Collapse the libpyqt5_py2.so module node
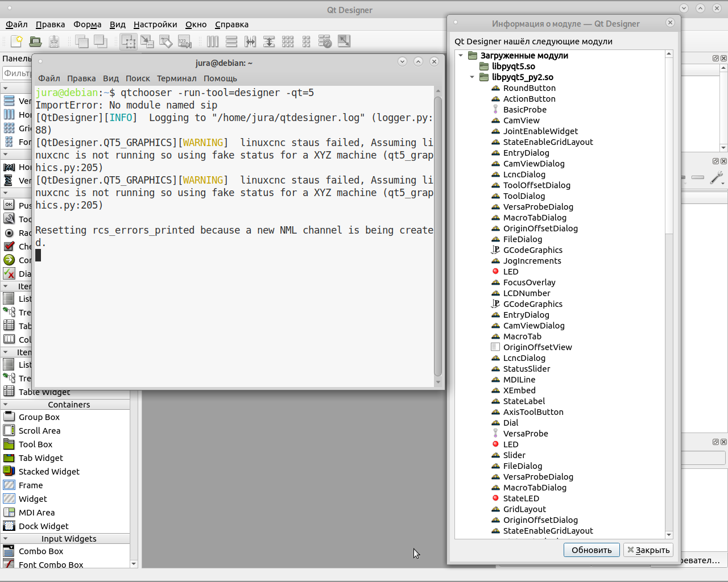The image size is (728, 582). 472,77
